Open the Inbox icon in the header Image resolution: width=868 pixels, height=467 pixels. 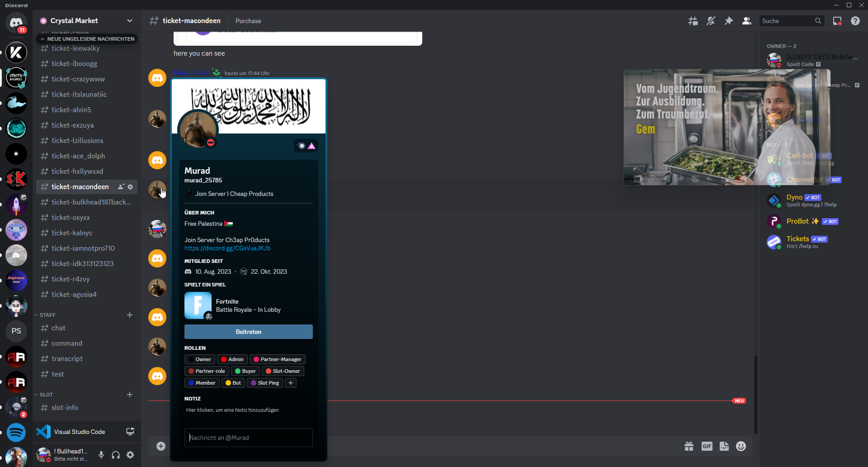tap(837, 21)
